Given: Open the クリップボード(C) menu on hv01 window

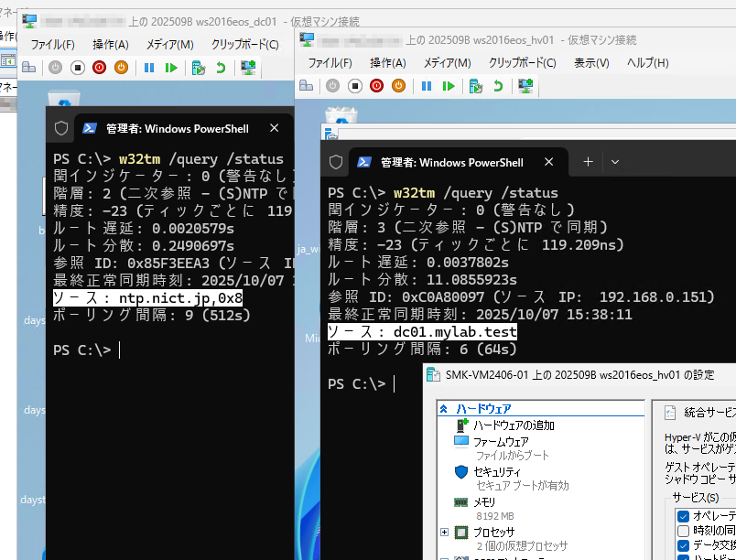Looking at the screenshot, I should (x=523, y=63).
